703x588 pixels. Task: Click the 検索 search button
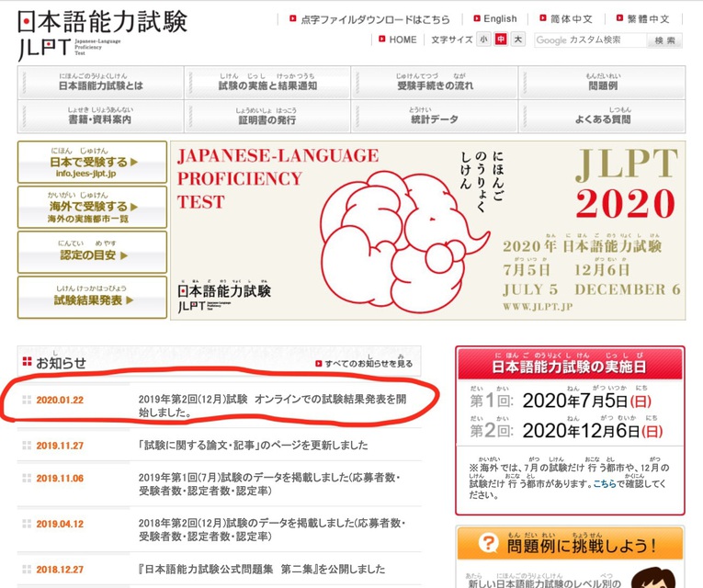[664, 40]
